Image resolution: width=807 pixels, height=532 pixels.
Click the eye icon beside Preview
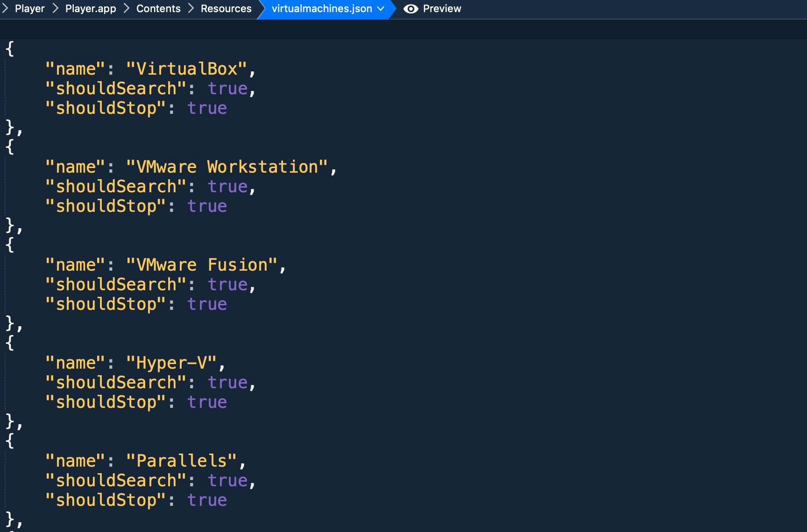411,9
